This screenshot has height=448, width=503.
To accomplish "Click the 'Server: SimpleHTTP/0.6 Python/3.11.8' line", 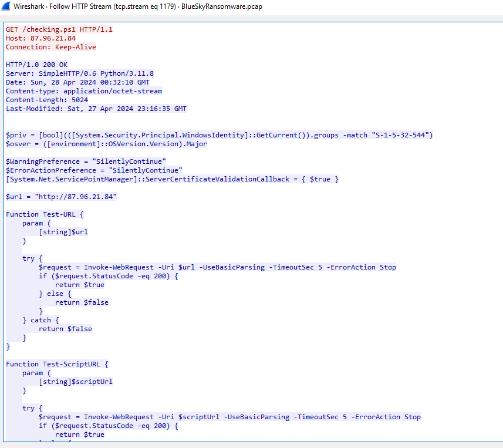I will 80,73.
